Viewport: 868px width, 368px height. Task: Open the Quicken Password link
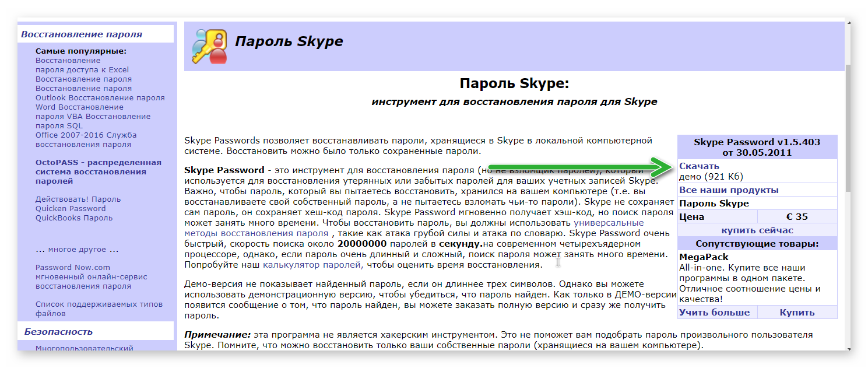pos(71,208)
